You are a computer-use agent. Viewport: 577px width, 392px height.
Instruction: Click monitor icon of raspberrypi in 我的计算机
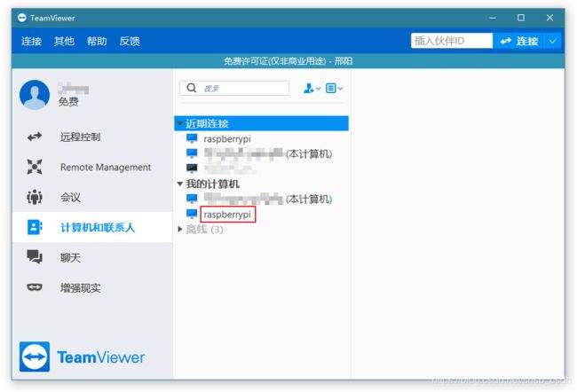click(192, 214)
